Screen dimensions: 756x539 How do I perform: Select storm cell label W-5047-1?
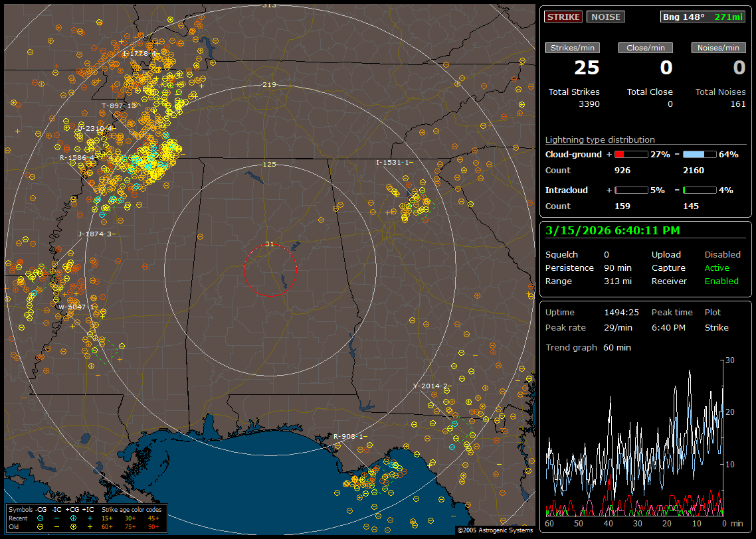(x=77, y=307)
